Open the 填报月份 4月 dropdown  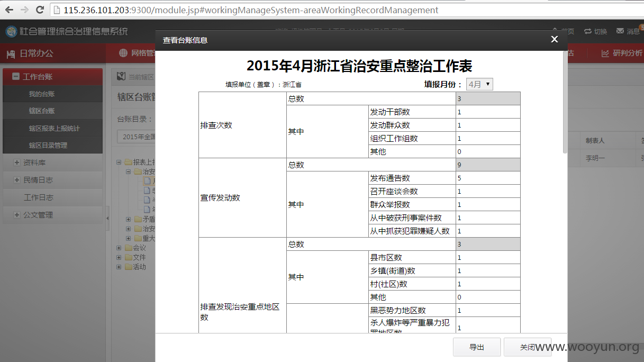(479, 84)
